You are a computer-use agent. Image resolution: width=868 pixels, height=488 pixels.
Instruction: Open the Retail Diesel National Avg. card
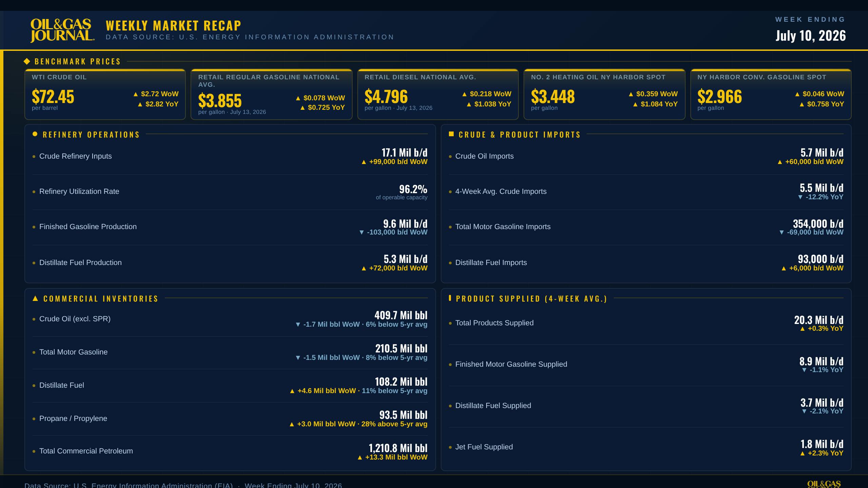pos(438,94)
